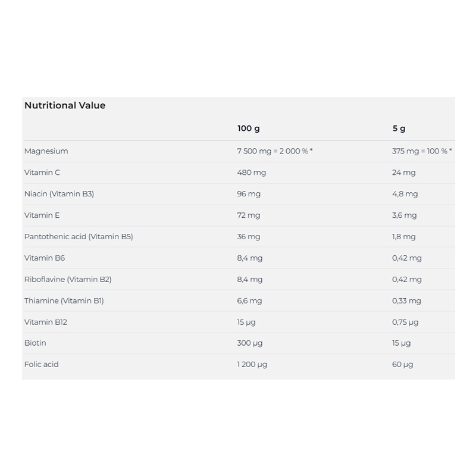Select the 5 g column header

(399, 128)
